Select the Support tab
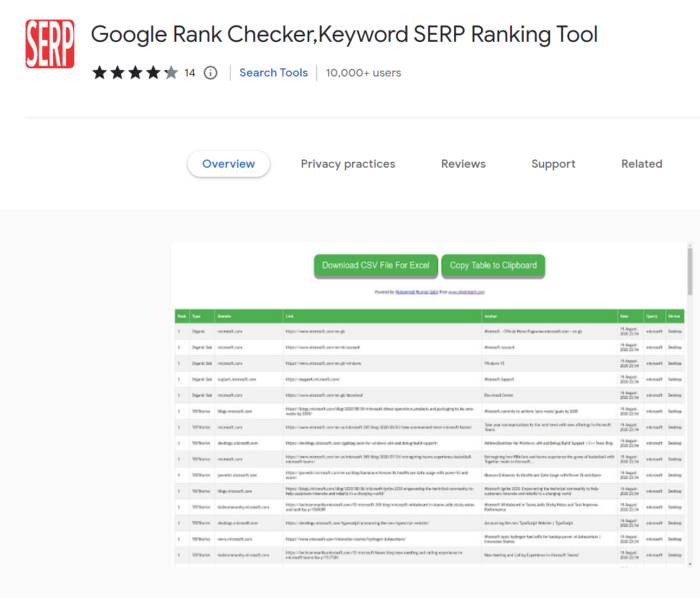The width and height of the screenshot is (700, 598). (x=553, y=164)
